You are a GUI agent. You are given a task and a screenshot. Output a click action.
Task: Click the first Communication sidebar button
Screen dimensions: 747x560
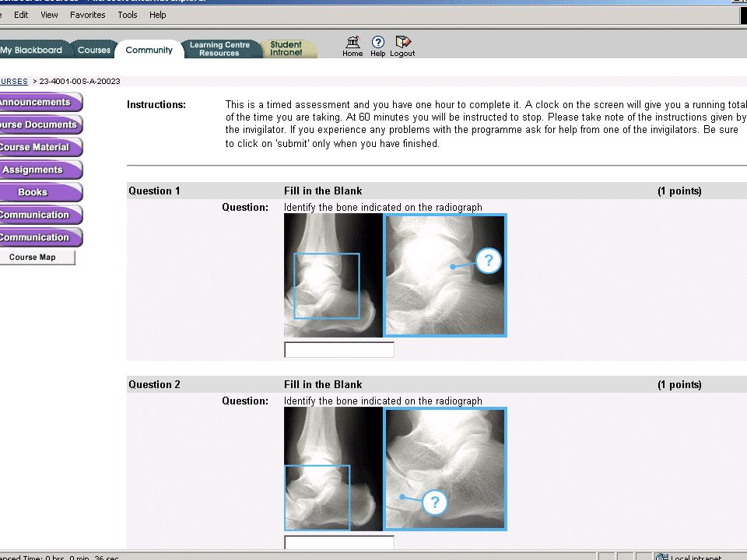[40, 215]
